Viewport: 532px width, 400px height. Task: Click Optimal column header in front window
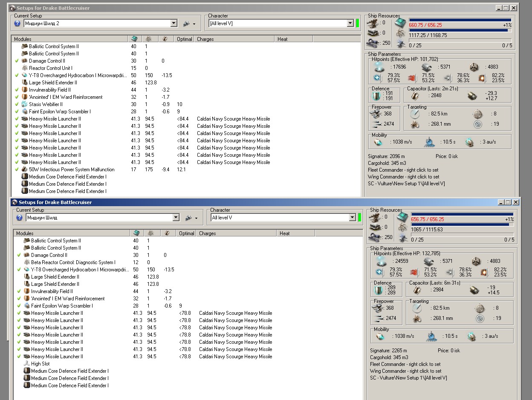tap(187, 233)
